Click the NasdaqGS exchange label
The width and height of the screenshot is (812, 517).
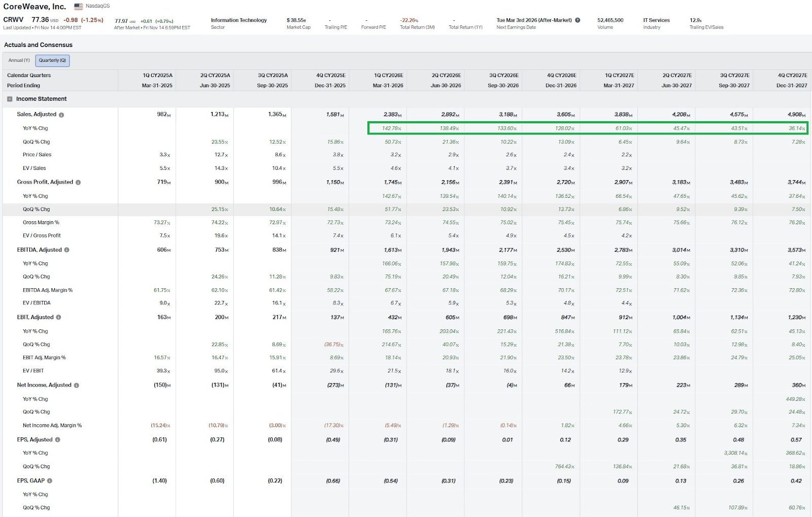point(97,6)
